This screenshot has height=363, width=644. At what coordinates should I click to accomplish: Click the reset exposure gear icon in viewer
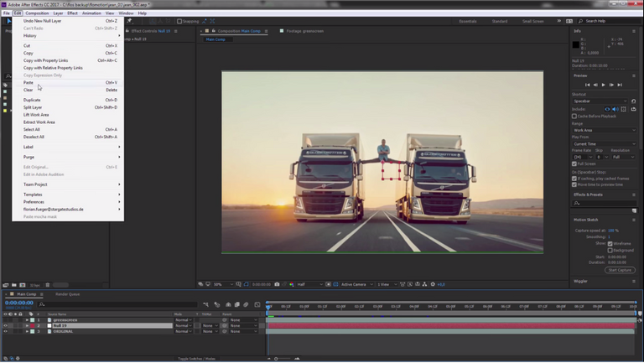click(x=433, y=284)
